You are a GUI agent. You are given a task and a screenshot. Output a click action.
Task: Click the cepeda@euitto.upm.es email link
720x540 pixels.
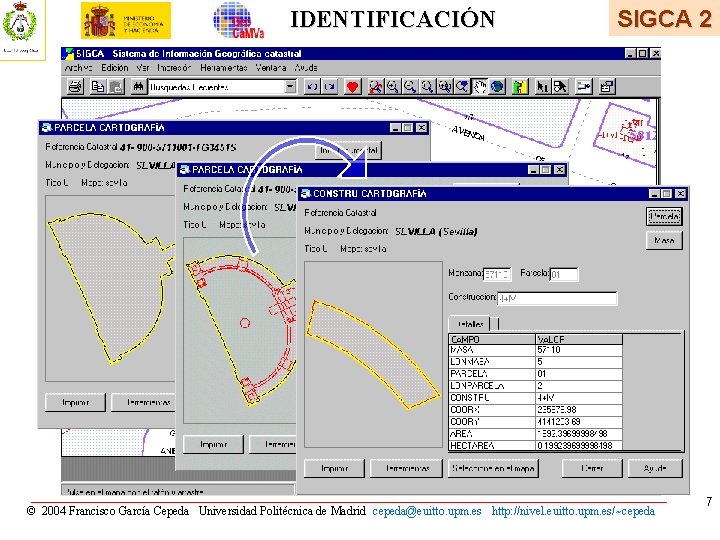[x=427, y=511]
